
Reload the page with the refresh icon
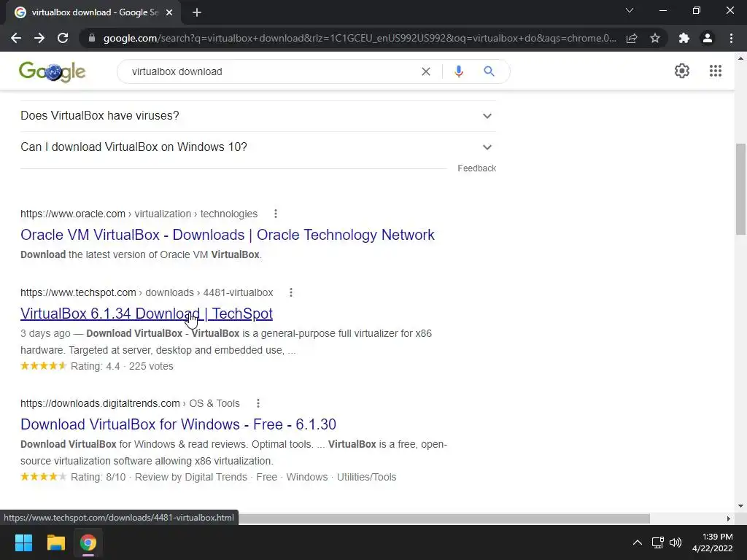63,38
